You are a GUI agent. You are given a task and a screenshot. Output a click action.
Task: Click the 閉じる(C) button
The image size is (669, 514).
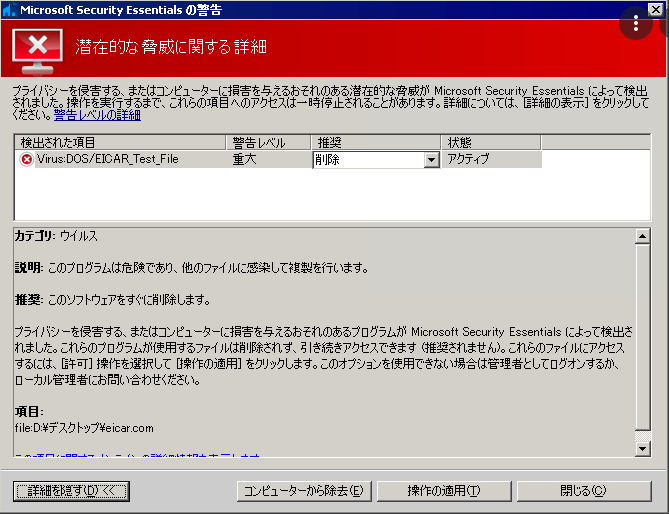(584, 491)
